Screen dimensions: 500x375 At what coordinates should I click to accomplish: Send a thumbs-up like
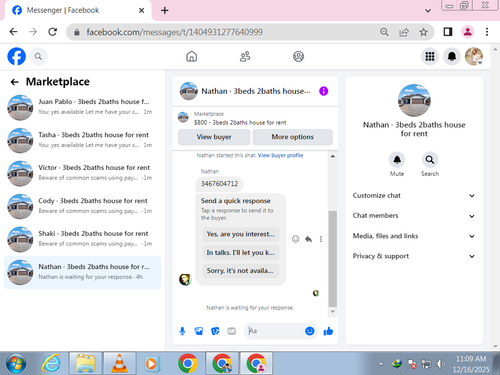click(328, 331)
